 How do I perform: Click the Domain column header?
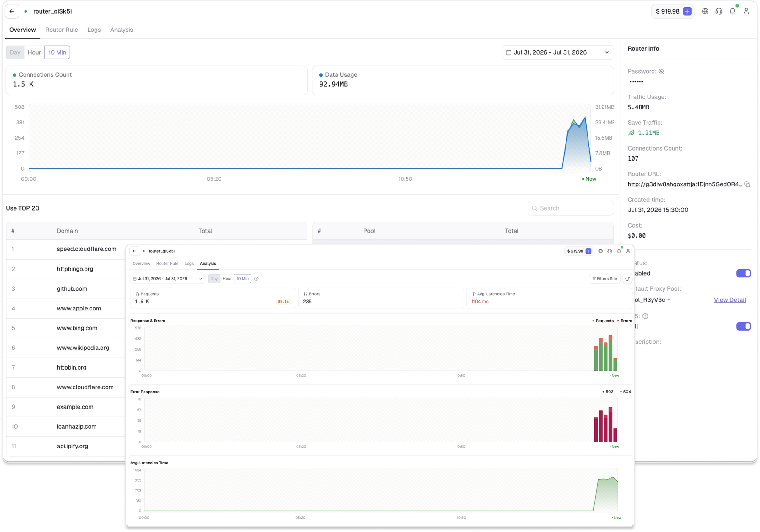coord(67,231)
